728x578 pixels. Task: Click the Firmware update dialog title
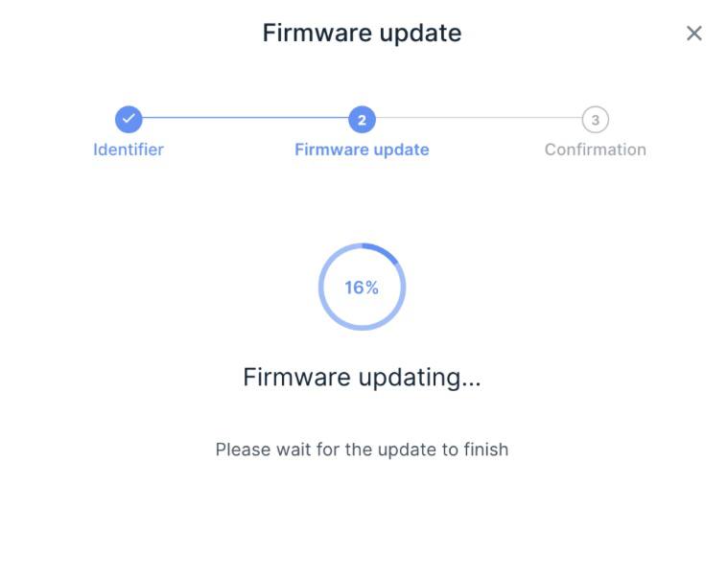[x=362, y=33]
